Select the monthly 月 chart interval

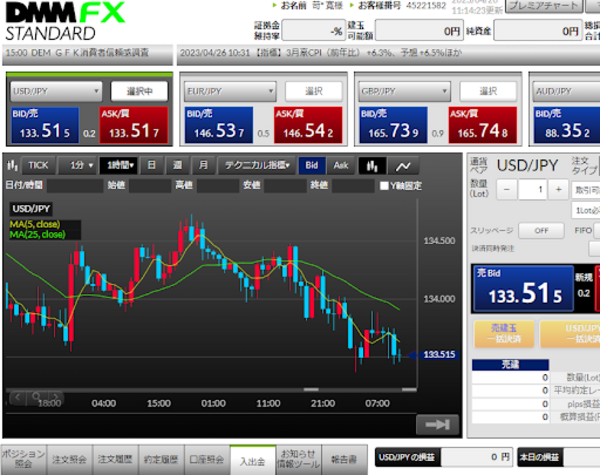203,165
